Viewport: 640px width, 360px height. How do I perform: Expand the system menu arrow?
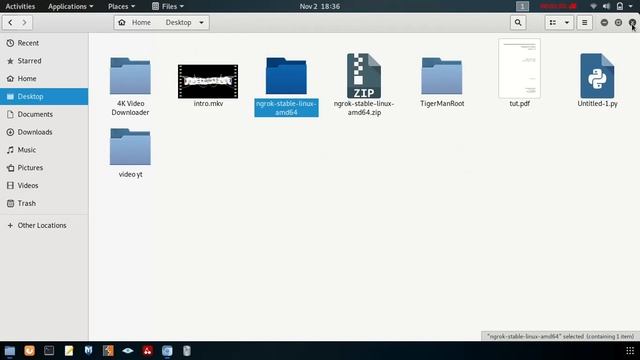tap(631, 6)
